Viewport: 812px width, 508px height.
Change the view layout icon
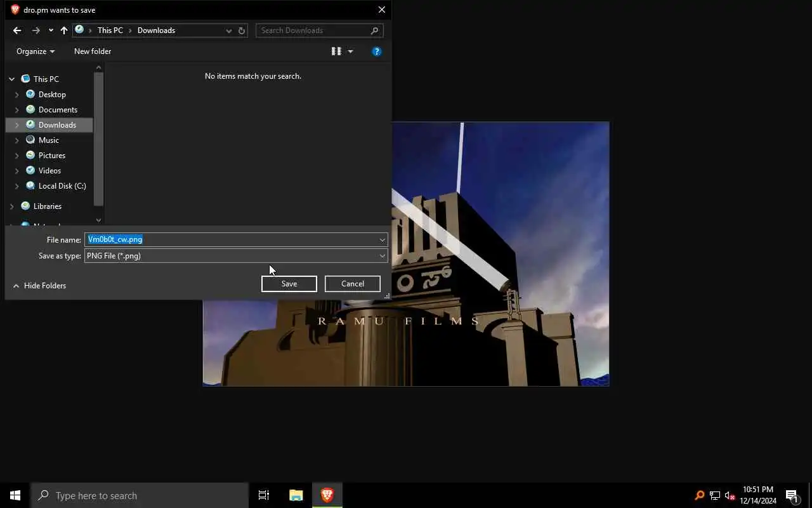[336, 51]
